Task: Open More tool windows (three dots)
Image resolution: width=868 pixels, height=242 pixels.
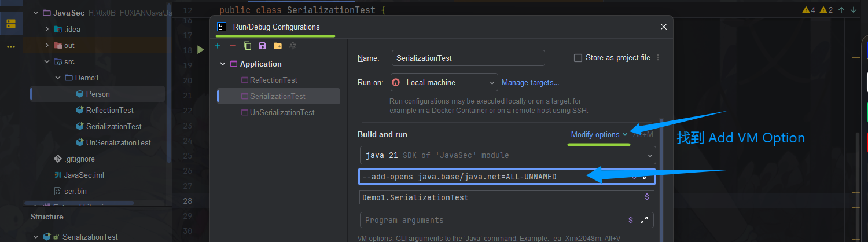Action: click(x=11, y=46)
